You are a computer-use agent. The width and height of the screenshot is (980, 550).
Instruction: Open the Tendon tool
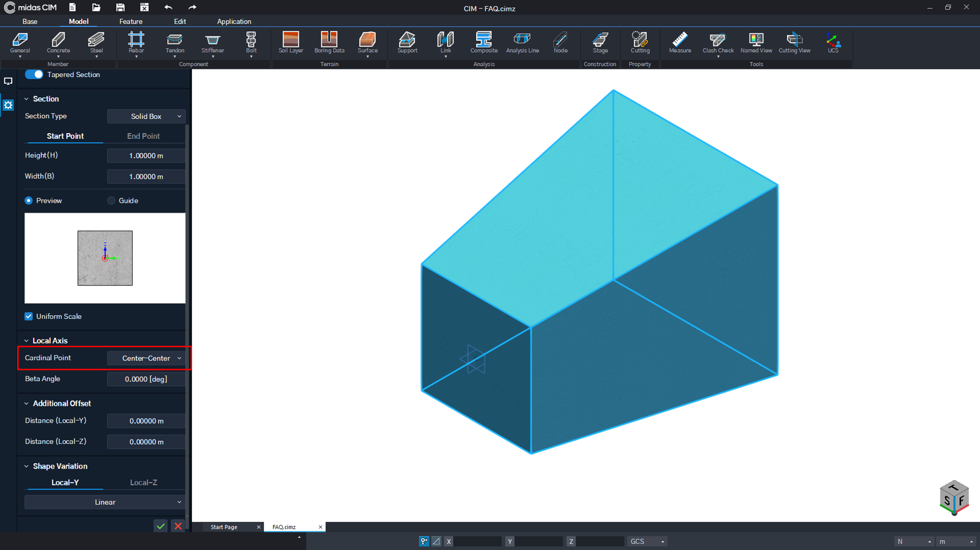click(175, 43)
